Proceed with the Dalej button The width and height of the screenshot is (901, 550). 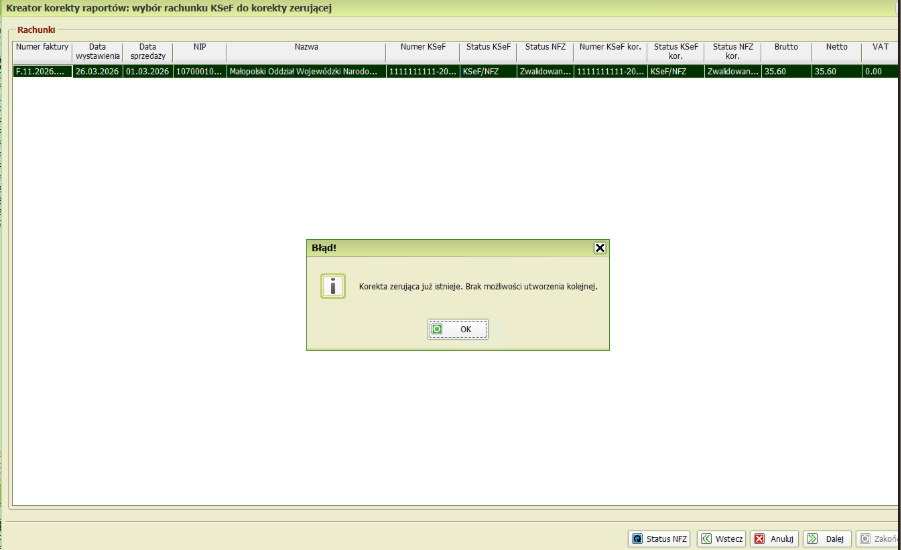point(826,539)
